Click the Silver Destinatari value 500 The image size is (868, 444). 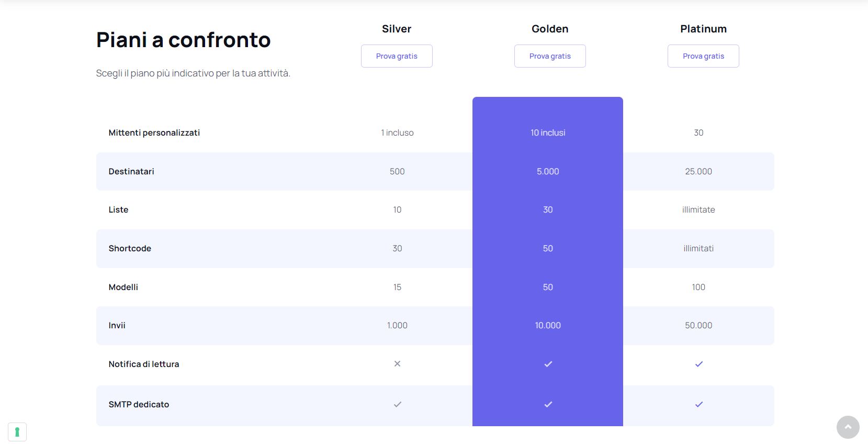[397, 171]
